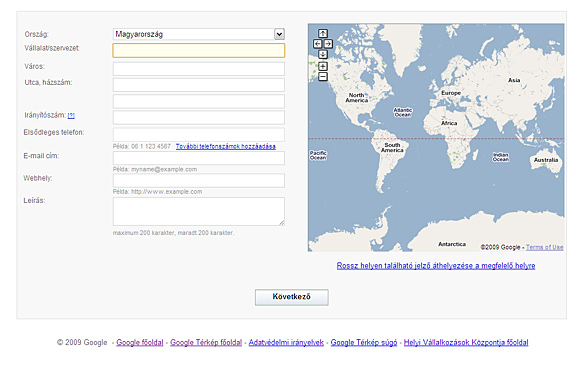
Task: Click the E-mail cím field
Action: coord(199,158)
